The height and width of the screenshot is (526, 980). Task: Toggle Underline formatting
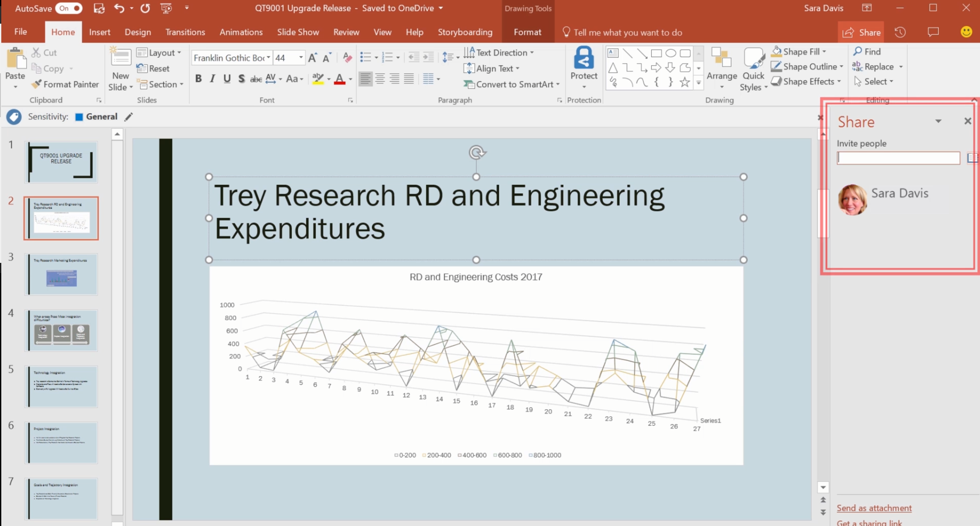click(x=227, y=79)
